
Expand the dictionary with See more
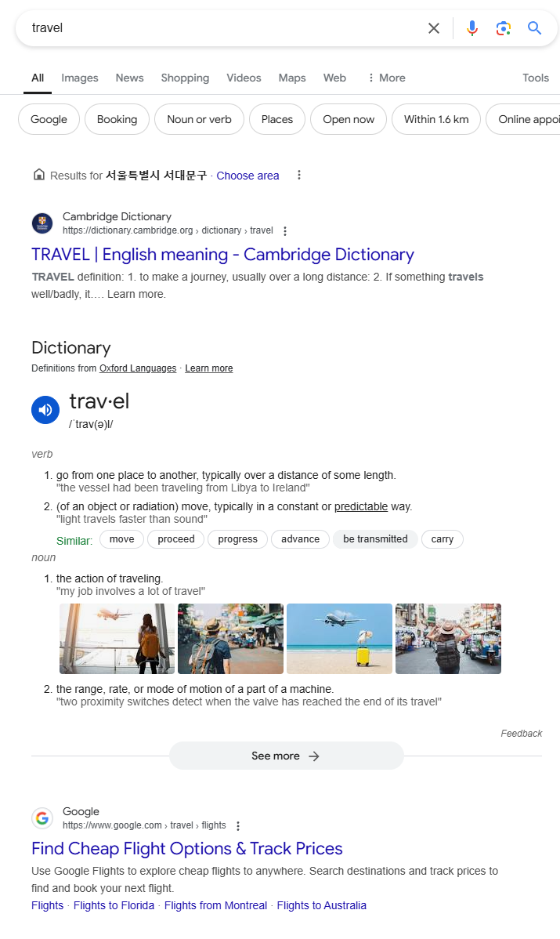pyautogui.click(x=286, y=756)
